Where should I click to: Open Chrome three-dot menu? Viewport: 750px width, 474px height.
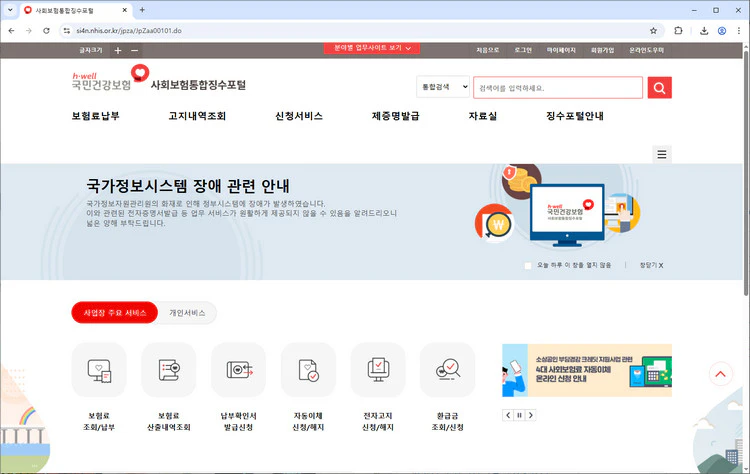tap(739, 31)
